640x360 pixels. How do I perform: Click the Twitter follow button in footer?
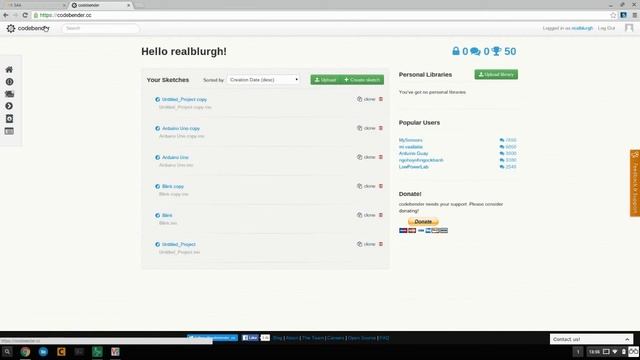(212, 338)
